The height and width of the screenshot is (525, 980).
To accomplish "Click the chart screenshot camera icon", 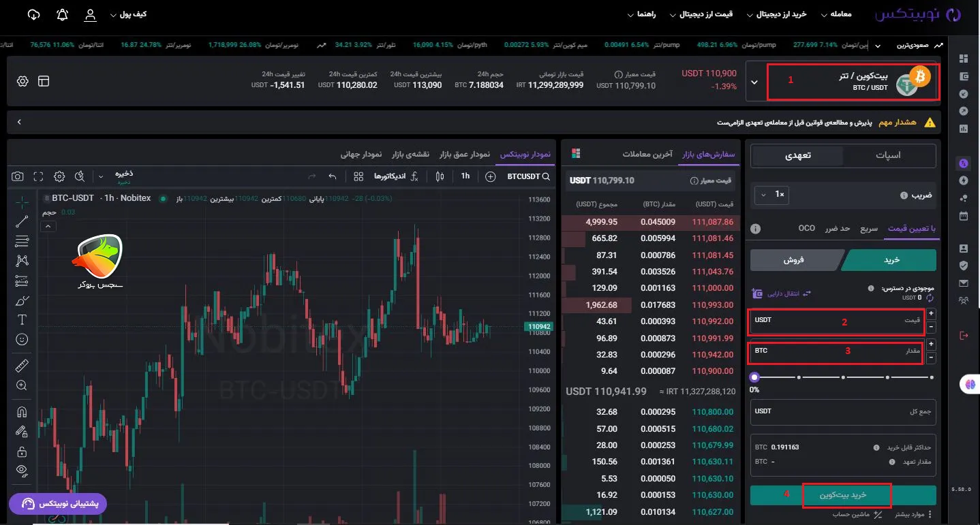I will pos(18,176).
